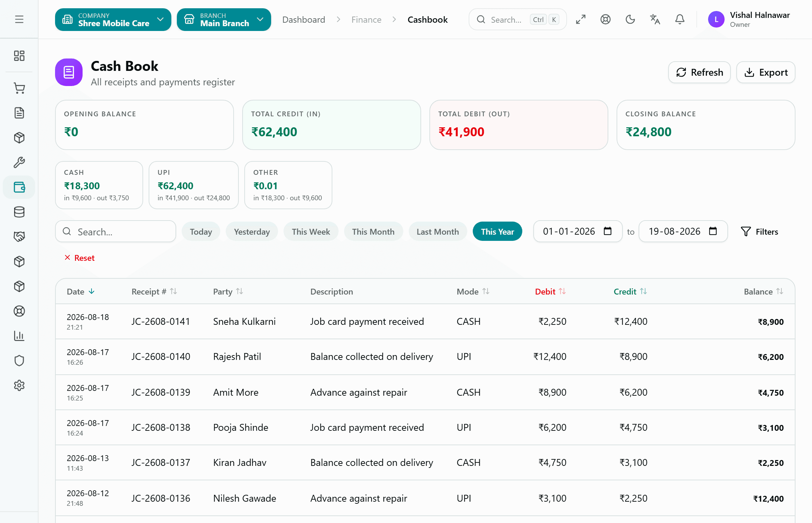This screenshot has width=812, height=523.
Task: Click the start date field 01-01-2026
Action: pyautogui.click(x=578, y=231)
